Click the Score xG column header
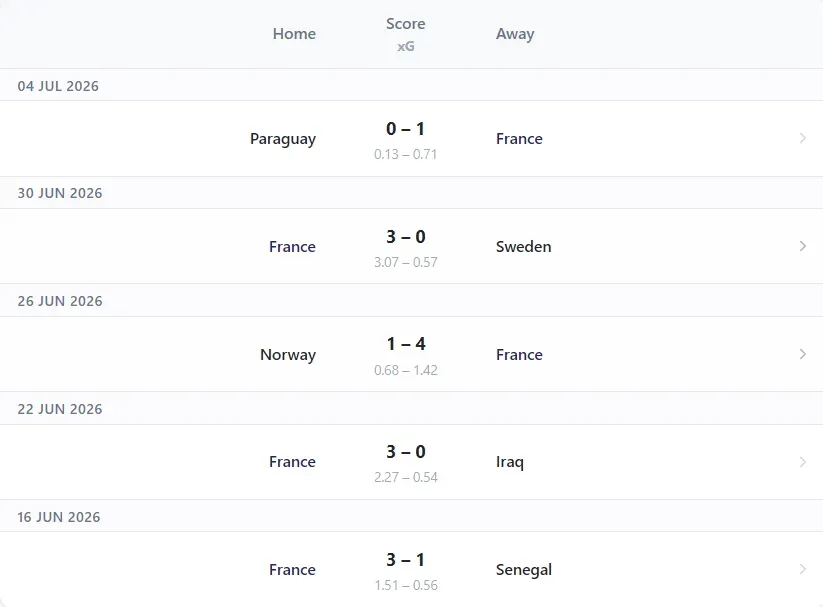This screenshot has width=823, height=607. pos(406,35)
